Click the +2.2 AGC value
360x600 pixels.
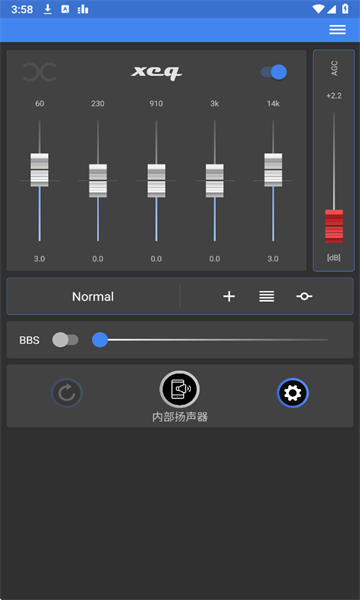334,96
